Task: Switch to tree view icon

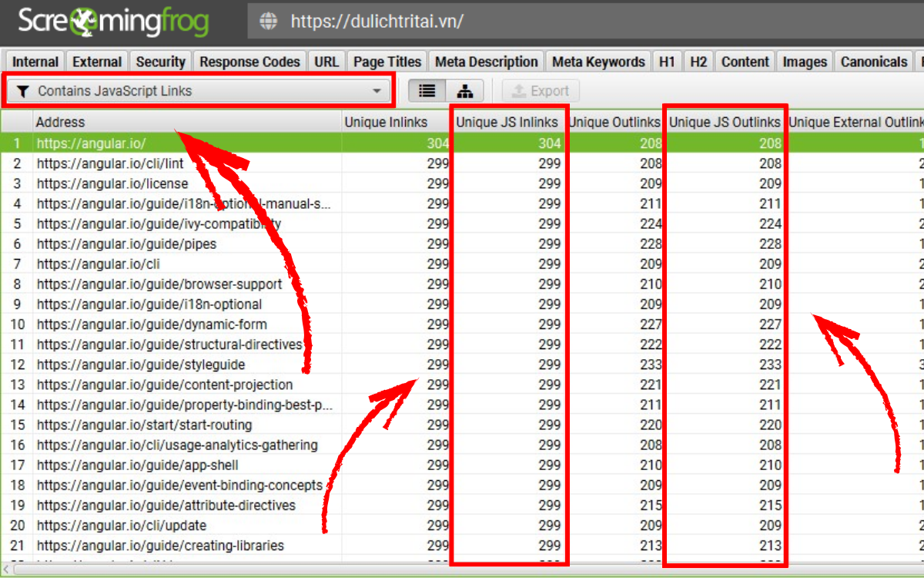Action: [465, 91]
